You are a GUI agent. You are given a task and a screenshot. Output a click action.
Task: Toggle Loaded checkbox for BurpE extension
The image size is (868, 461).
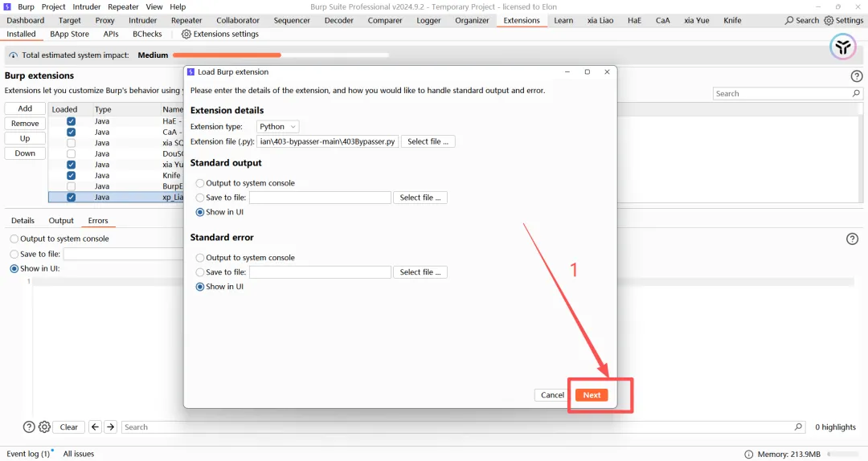71,186
